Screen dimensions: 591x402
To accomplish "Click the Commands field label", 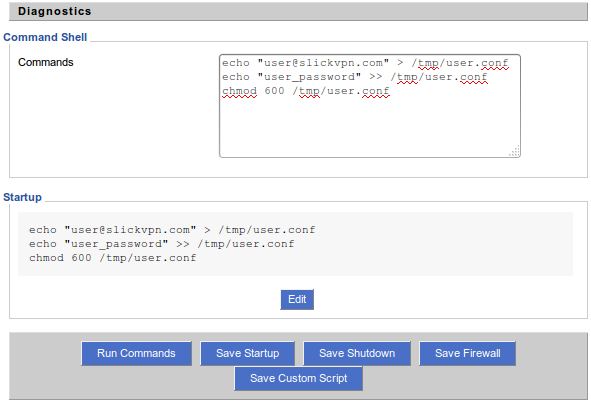I will pyautogui.click(x=46, y=62).
